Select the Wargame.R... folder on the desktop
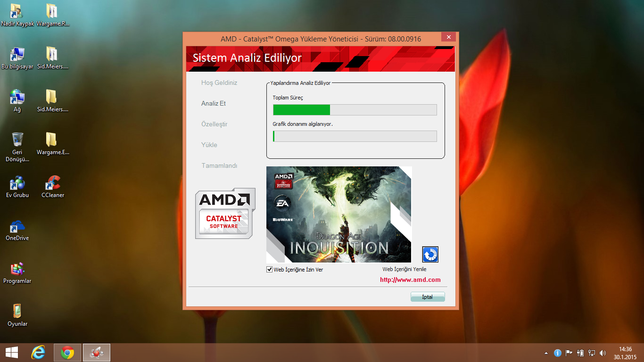Viewport: 644px width, 362px height. point(53,15)
